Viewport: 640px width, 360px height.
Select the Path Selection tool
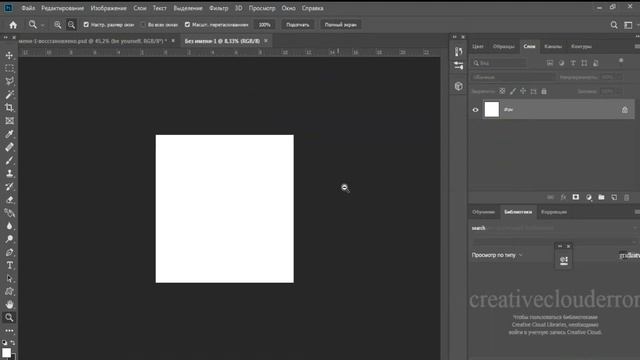tap(9, 278)
